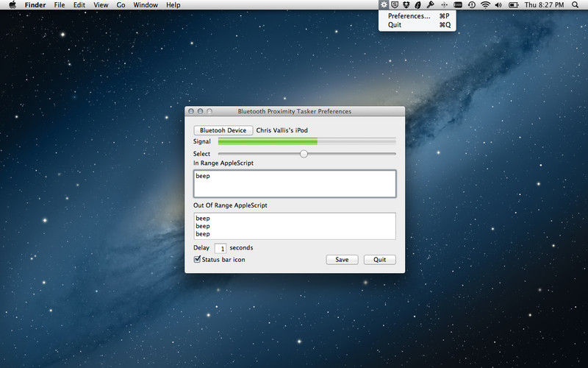The image size is (588, 368).
Task: Open the Edit menu
Action: coord(79,5)
